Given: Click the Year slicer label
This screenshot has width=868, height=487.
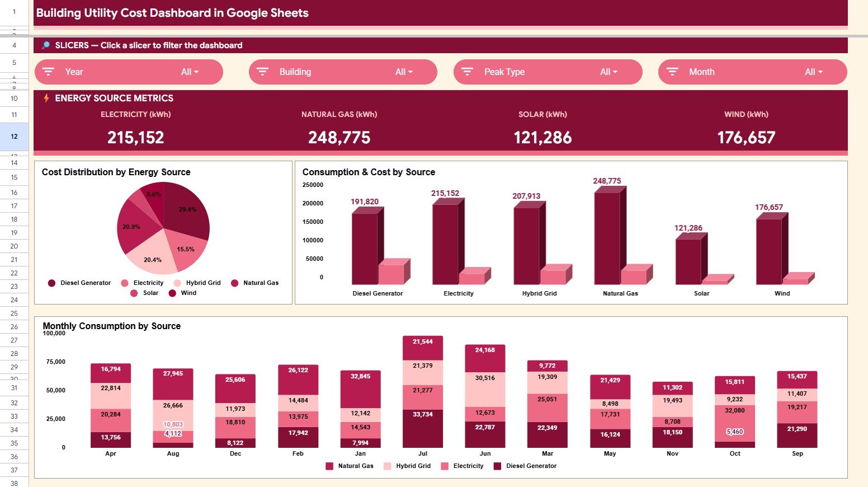Looking at the screenshot, I should pyautogui.click(x=74, y=72).
